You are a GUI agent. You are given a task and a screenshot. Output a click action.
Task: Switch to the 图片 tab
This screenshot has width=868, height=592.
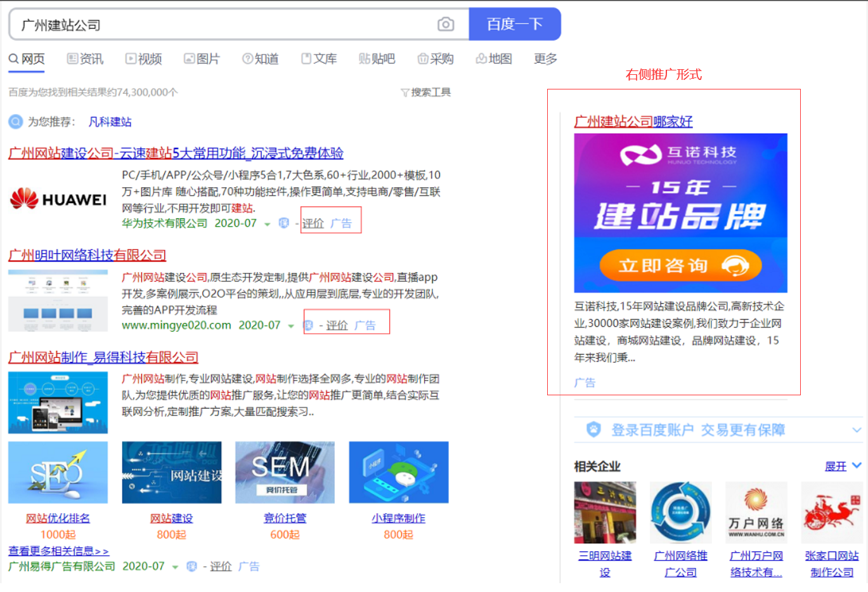pyautogui.click(x=202, y=59)
